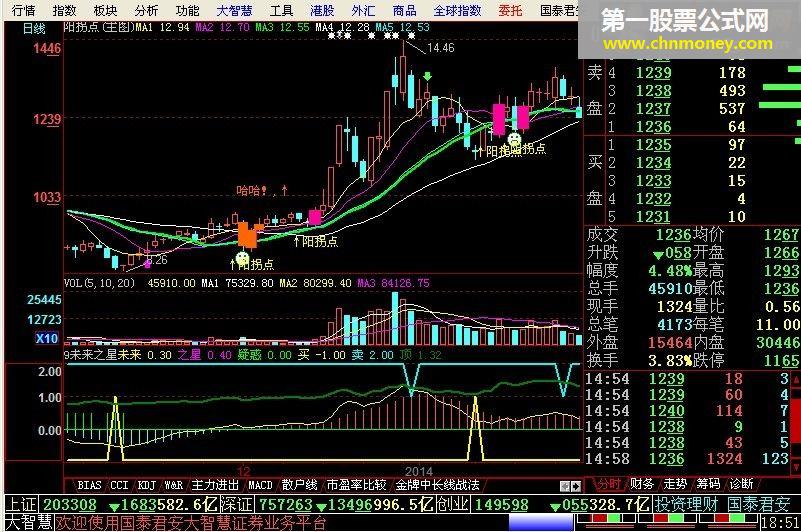This screenshot has height=532, width=801.
Task: Open the 港股 menu
Action: [x=322, y=10]
